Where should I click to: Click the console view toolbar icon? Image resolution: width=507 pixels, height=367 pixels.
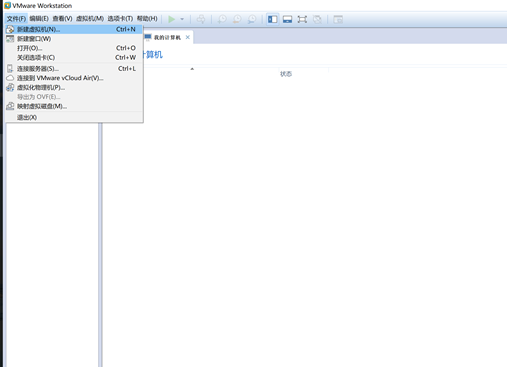coord(338,19)
